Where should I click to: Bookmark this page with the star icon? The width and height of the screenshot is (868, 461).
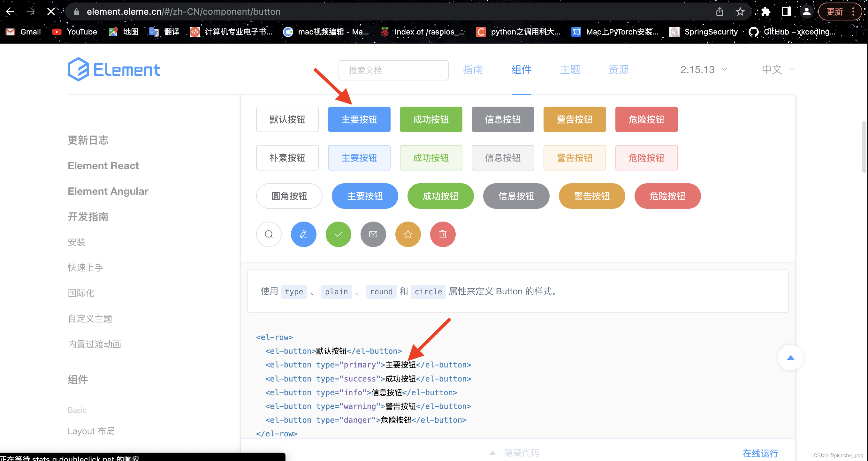[740, 12]
